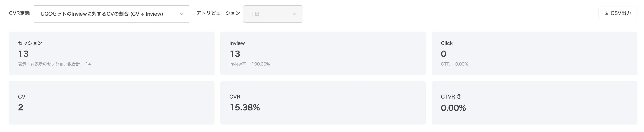Open the アトリビューション 1日 dropdown
This screenshot has width=644, height=132.
tap(273, 14)
